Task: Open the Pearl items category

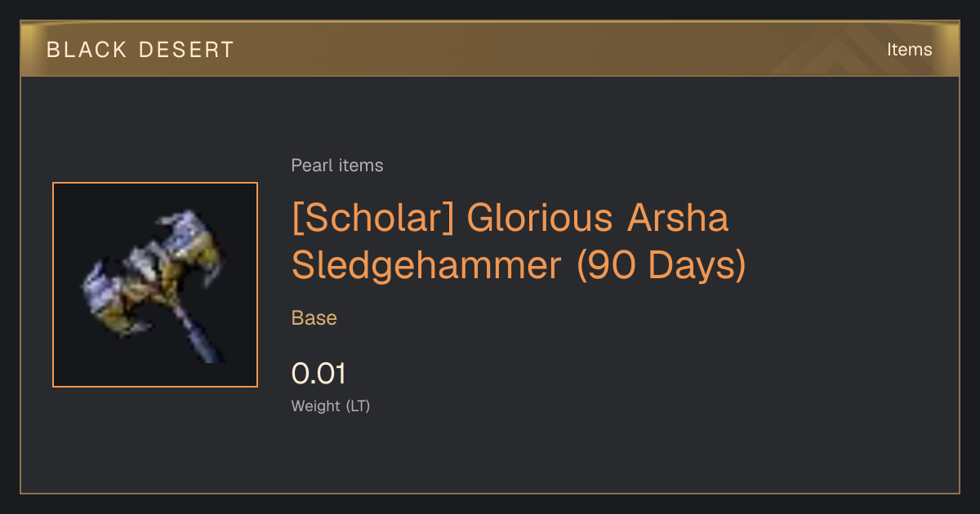Action: pos(337,166)
